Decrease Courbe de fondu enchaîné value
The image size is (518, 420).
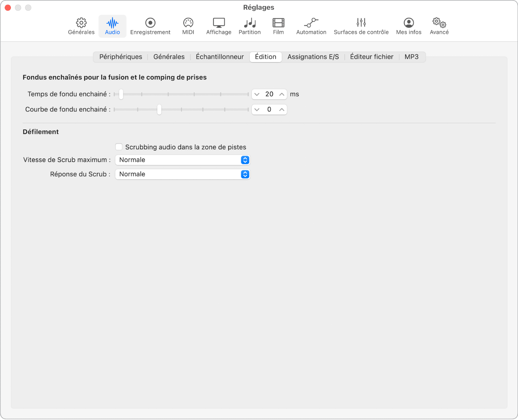257,110
